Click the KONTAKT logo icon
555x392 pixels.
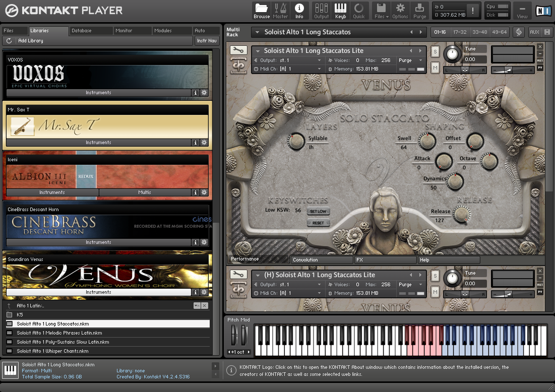(11, 10)
